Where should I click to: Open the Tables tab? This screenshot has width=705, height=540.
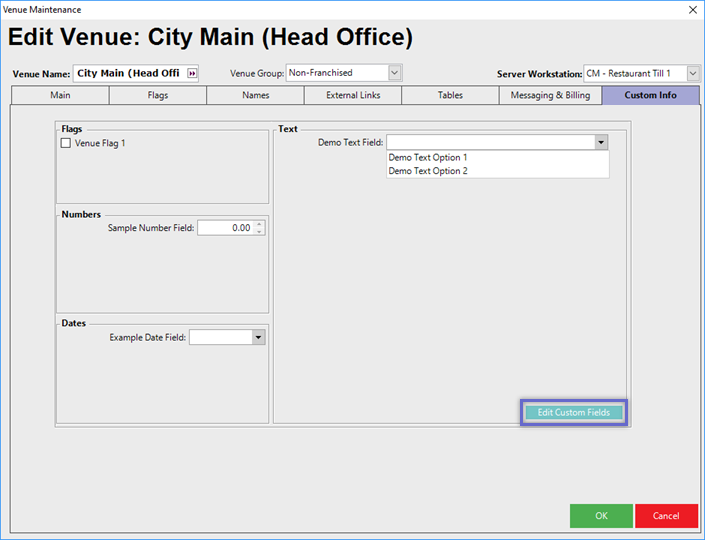(450, 96)
